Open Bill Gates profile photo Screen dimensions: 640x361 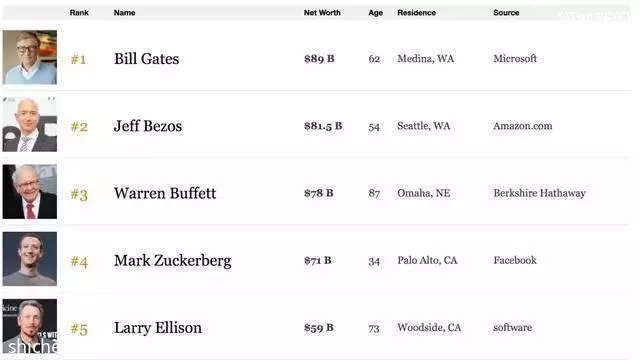pyautogui.click(x=30, y=57)
